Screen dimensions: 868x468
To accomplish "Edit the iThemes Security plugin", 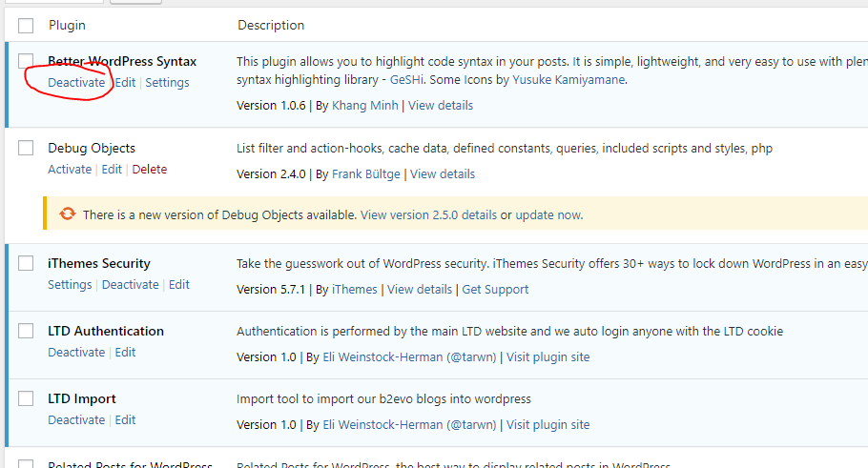I will point(178,284).
